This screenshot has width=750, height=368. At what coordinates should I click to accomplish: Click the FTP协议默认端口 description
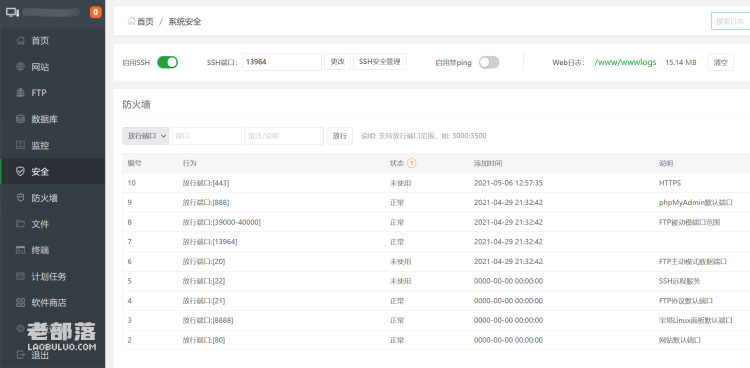tap(686, 301)
